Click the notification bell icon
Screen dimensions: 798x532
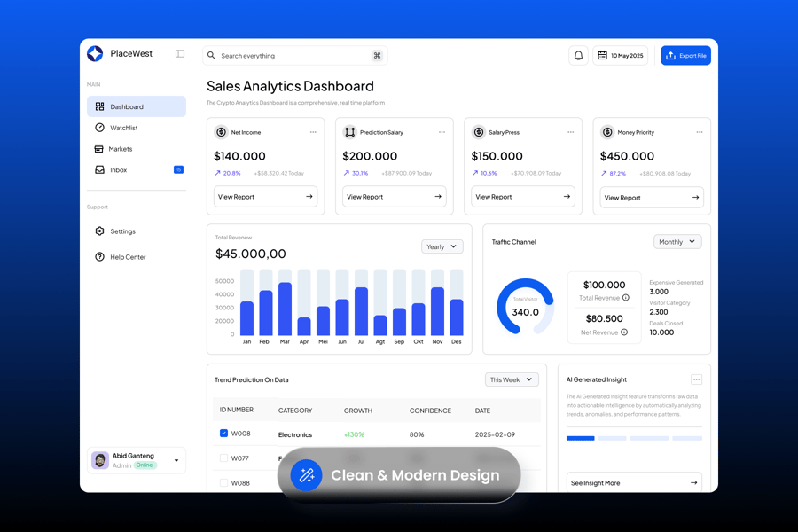578,56
